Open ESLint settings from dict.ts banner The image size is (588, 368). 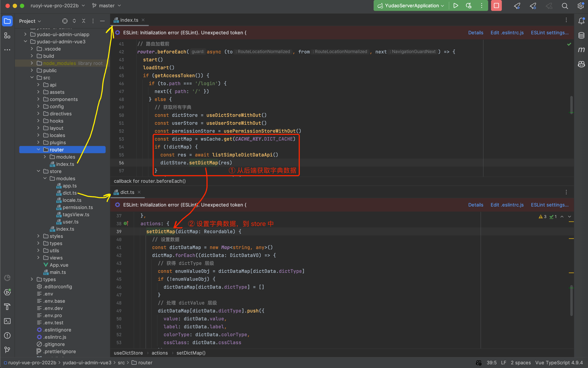(549, 205)
